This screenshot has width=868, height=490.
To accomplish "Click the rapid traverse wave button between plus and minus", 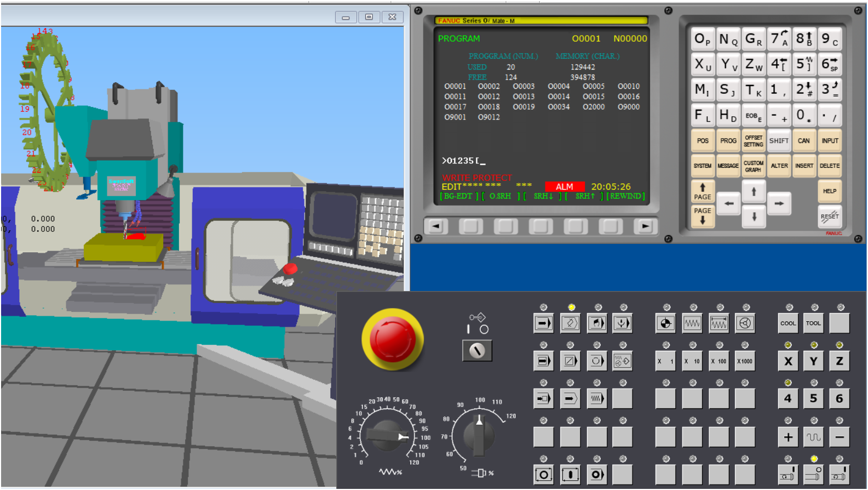I will click(814, 437).
